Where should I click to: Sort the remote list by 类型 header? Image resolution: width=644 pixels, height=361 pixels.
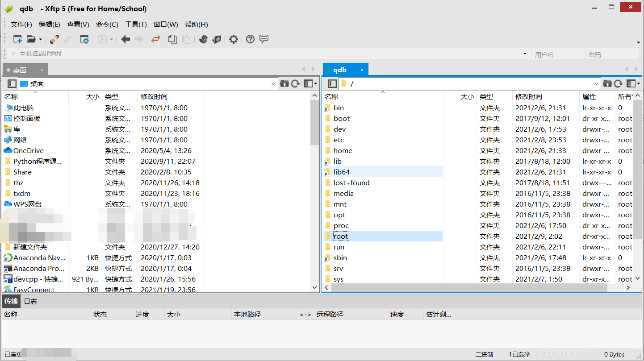click(x=494, y=96)
